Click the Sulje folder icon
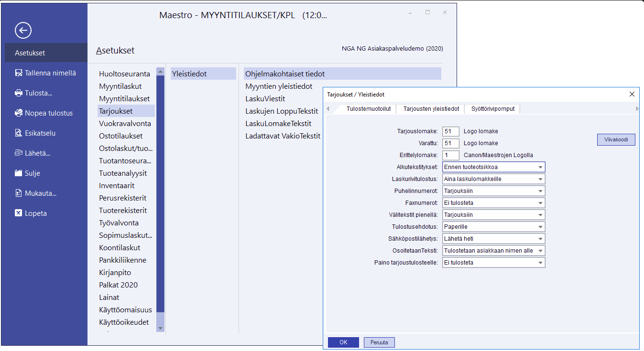 coord(19,173)
